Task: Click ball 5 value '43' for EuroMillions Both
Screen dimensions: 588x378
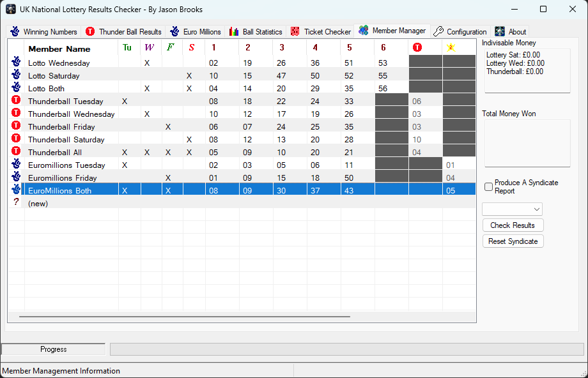Action: point(349,190)
